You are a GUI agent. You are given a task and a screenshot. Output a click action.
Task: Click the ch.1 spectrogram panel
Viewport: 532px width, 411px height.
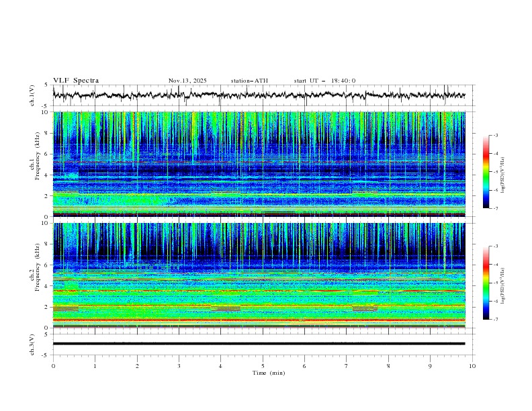pos(259,164)
